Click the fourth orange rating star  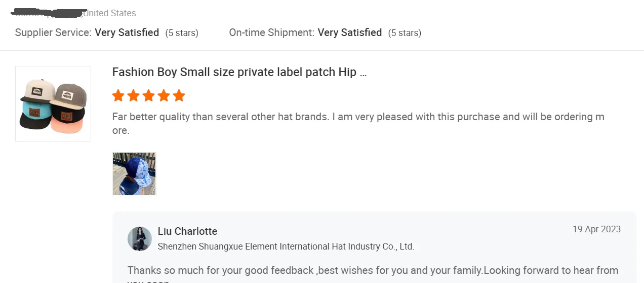click(x=164, y=95)
